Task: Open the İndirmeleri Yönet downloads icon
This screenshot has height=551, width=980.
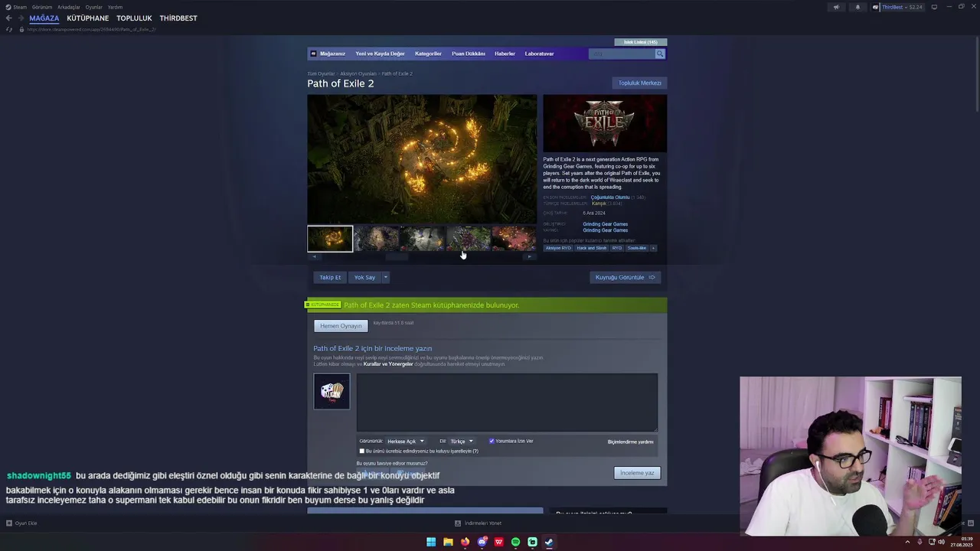Action: tap(458, 523)
